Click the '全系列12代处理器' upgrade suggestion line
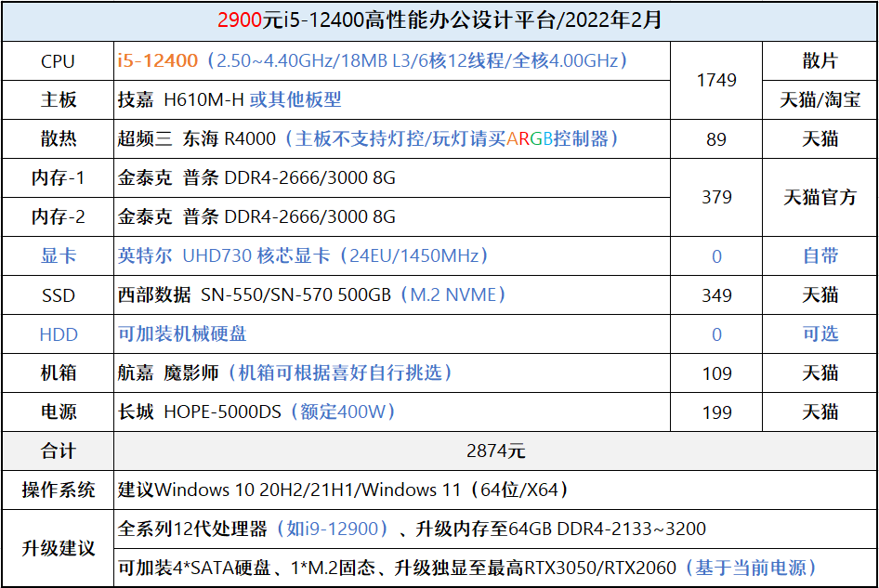879x588 pixels. (495, 529)
